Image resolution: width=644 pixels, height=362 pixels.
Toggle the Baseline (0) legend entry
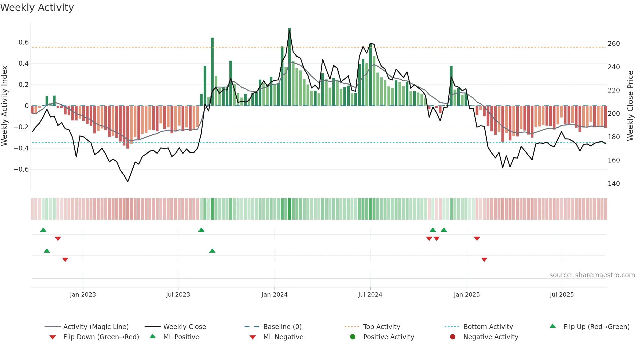pyautogui.click(x=273, y=327)
